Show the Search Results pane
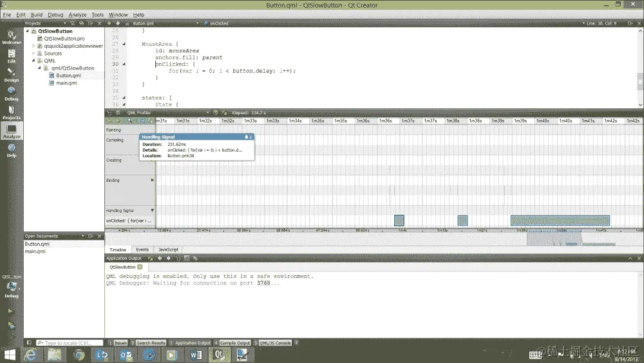 (149, 342)
